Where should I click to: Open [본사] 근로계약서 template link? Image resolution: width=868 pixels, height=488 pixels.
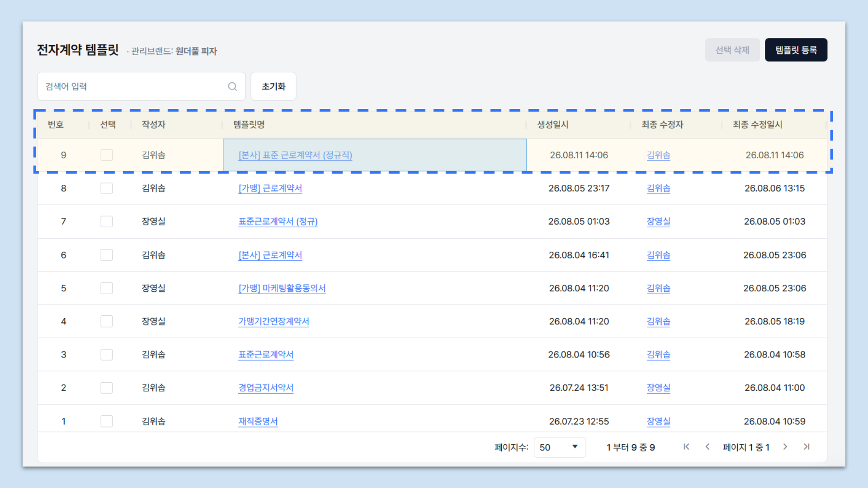coord(270,255)
